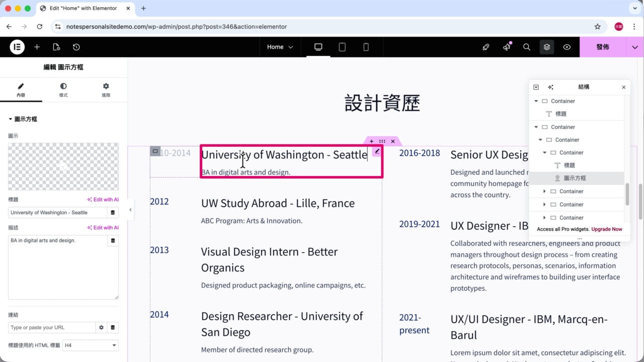Open the revision history icon
Image resolution: width=644 pixels, height=362 pixels.
coord(76,47)
